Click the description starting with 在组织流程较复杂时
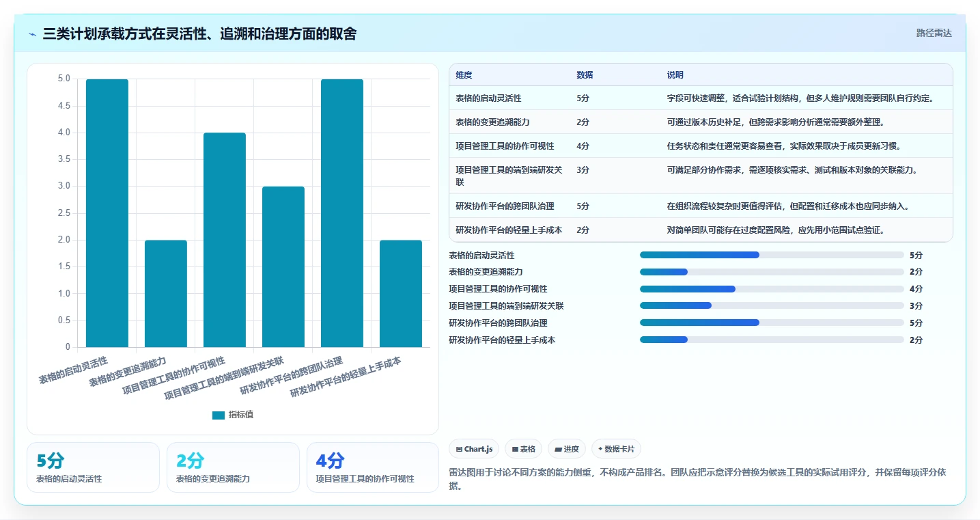This screenshot has height=520, width=980. pyautogui.click(x=788, y=206)
